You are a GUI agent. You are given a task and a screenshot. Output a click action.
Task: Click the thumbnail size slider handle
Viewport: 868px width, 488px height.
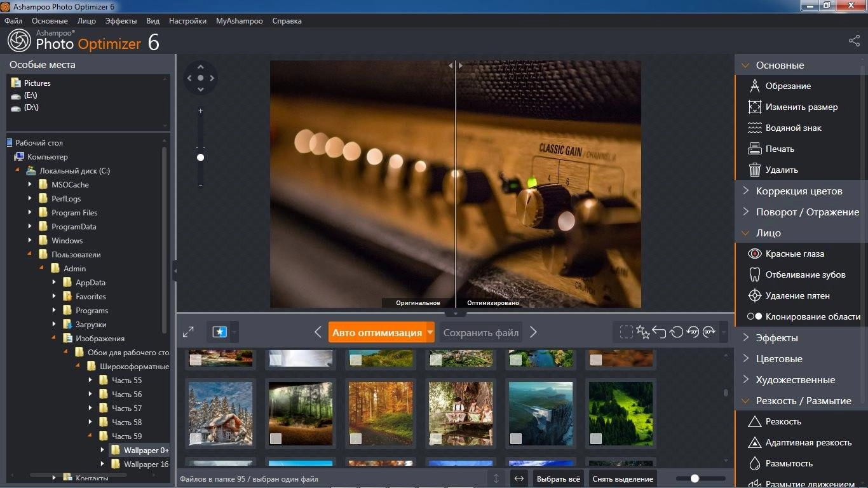[x=695, y=478]
